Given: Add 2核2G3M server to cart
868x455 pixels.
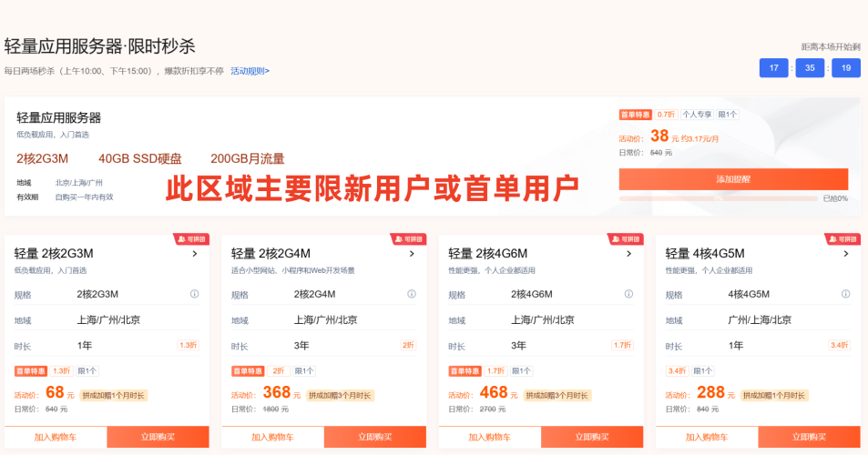Looking at the screenshot, I should (56, 437).
